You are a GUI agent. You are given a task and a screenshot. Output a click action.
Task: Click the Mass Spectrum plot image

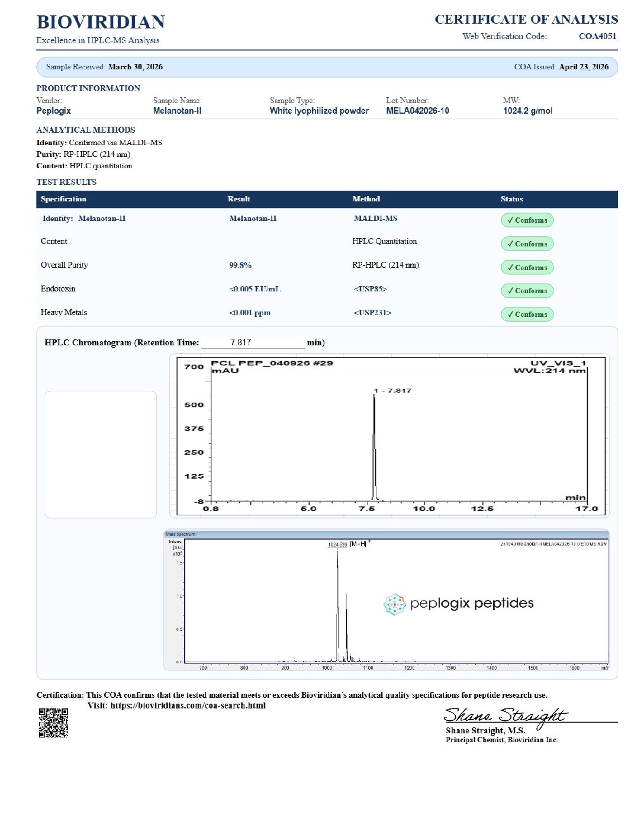pyautogui.click(x=386, y=600)
